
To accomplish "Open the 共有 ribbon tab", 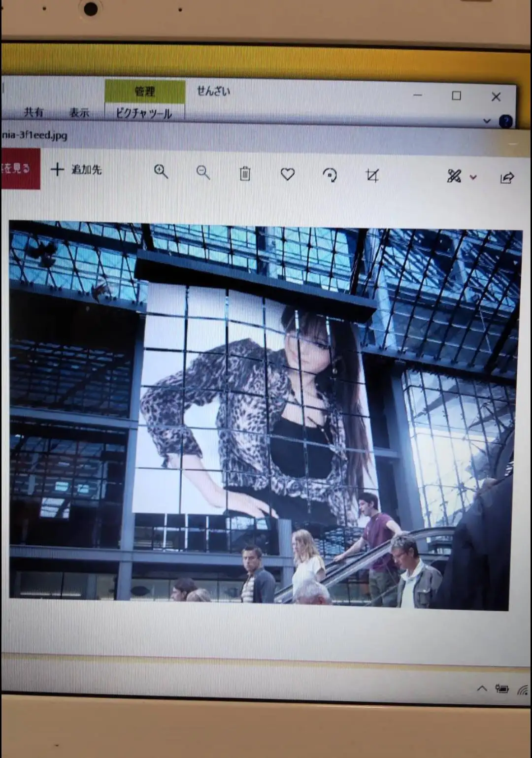I will point(33,112).
